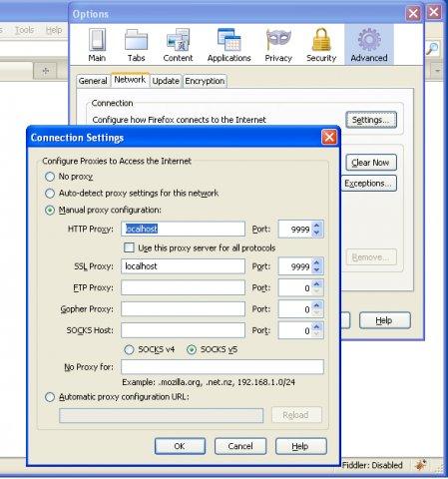
Task: Check Use this proxy server for all protocols
Action: tap(129, 247)
